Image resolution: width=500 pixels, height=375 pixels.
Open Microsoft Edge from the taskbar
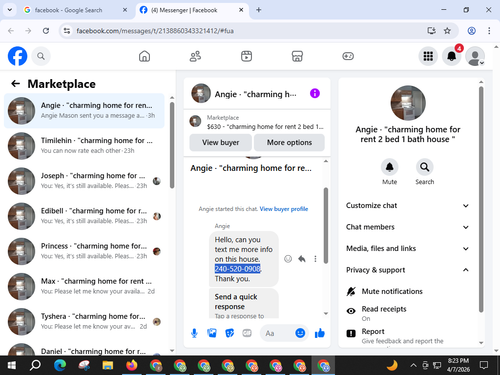coord(60,365)
